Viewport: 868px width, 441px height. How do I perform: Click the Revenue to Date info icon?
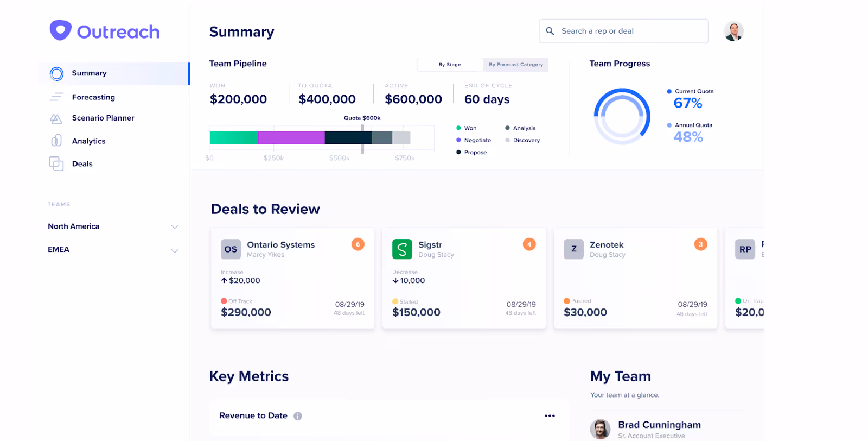[298, 416]
